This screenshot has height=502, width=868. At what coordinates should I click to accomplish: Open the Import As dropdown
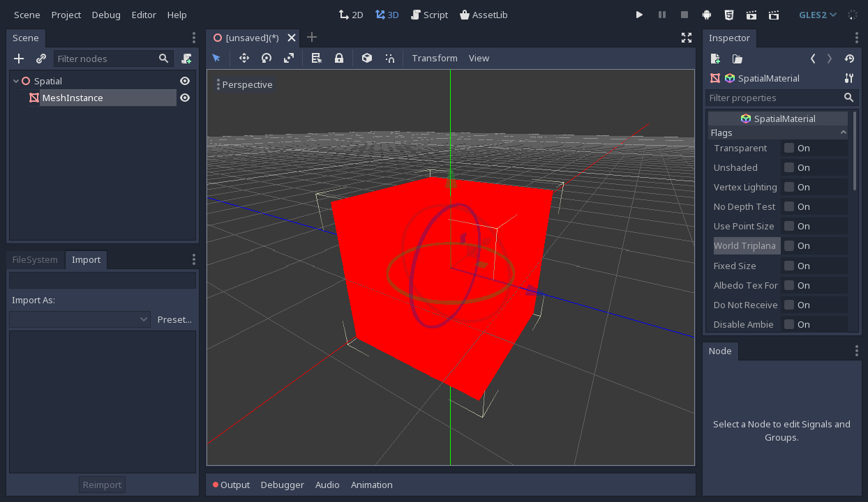tap(80, 319)
